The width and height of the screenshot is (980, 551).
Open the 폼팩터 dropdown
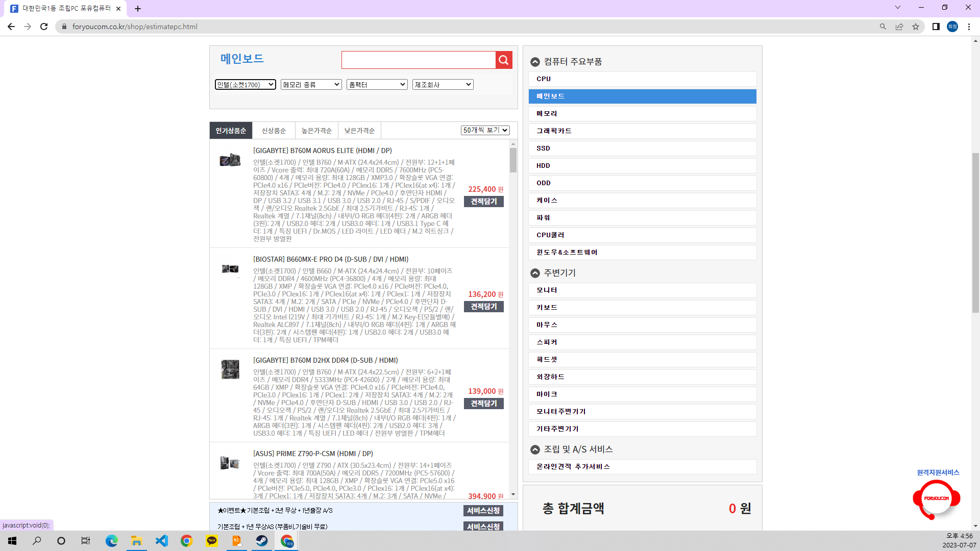point(377,85)
